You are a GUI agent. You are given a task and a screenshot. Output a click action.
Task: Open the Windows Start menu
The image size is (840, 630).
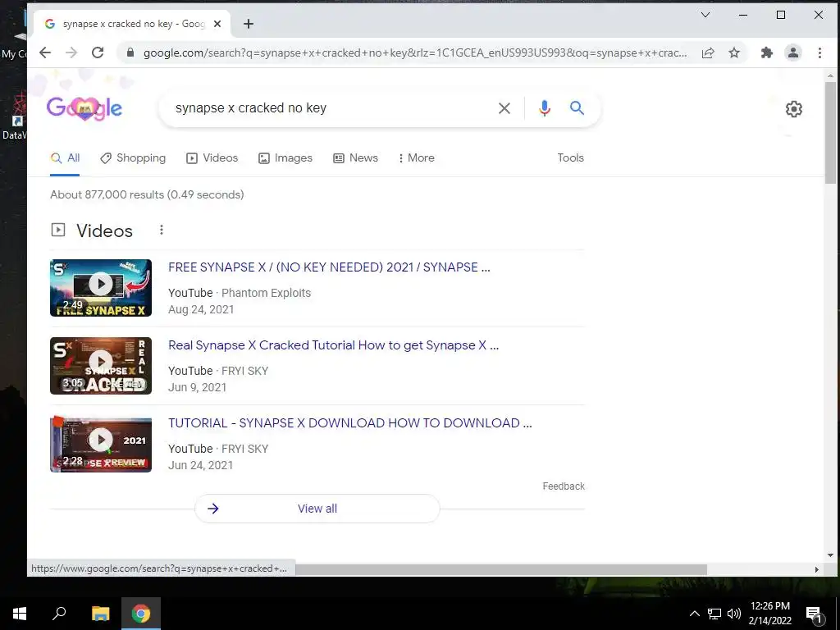click(x=20, y=614)
